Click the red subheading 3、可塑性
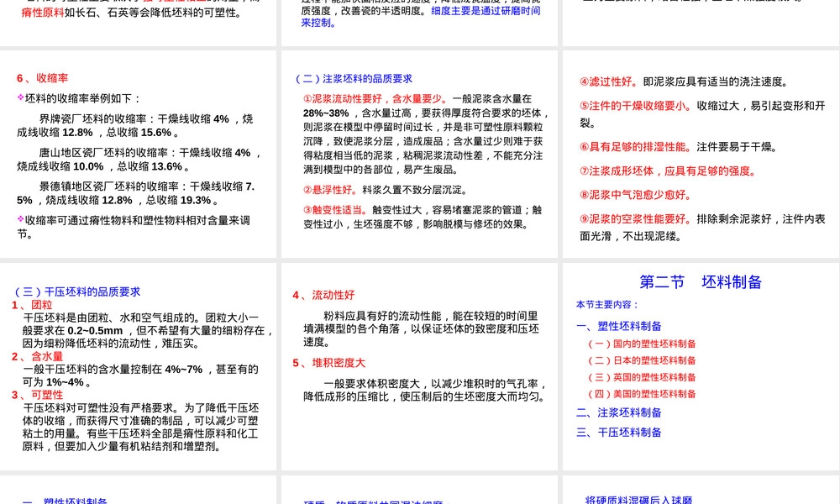The height and width of the screenshot is (504, 840). 38,395
